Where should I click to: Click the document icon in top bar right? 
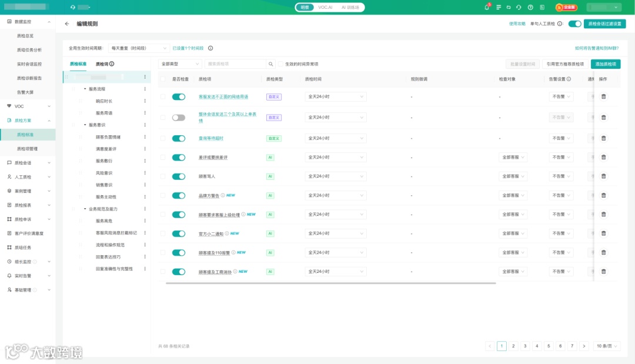tap(542, 7)
